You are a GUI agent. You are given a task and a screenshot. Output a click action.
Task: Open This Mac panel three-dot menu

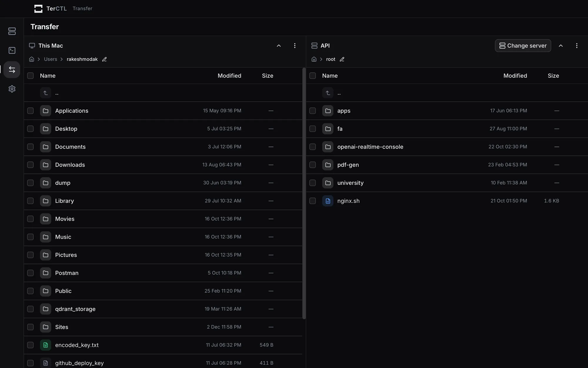295,46
